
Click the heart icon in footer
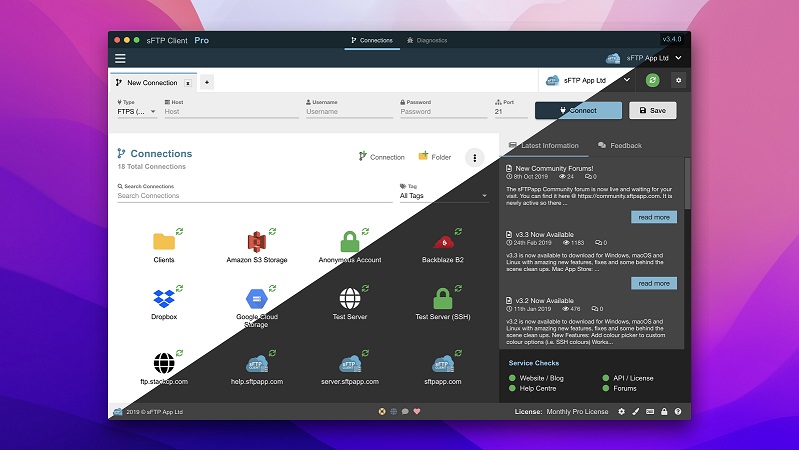[417, 411]
